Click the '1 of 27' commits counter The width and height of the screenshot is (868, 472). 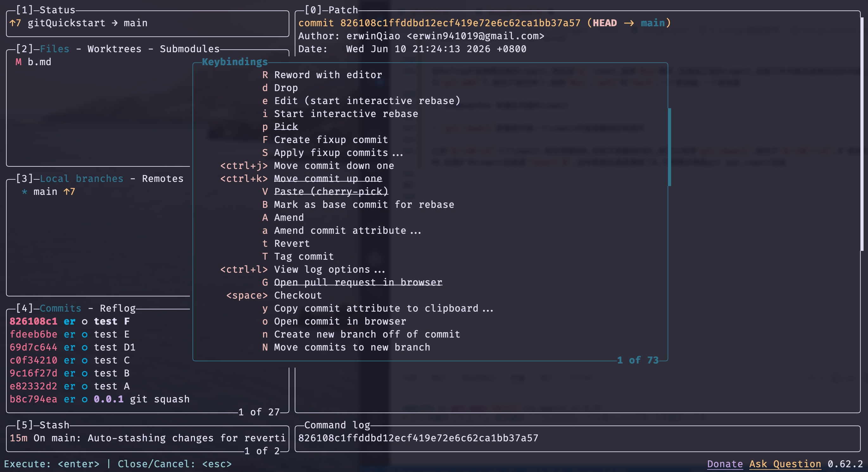point(259,412)
